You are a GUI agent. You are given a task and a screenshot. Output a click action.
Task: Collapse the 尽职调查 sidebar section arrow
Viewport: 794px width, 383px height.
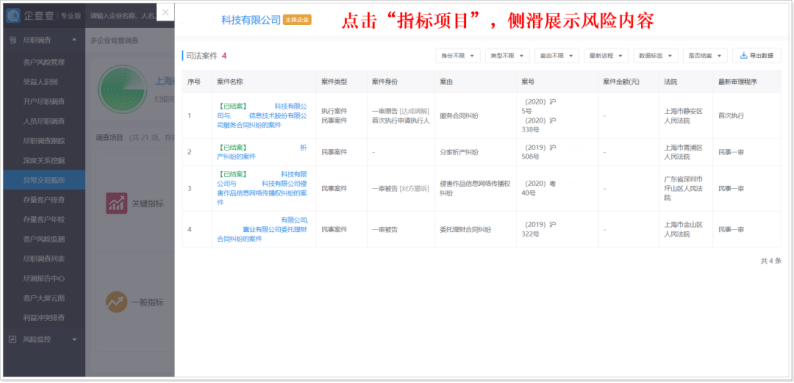tap(74, 40)
